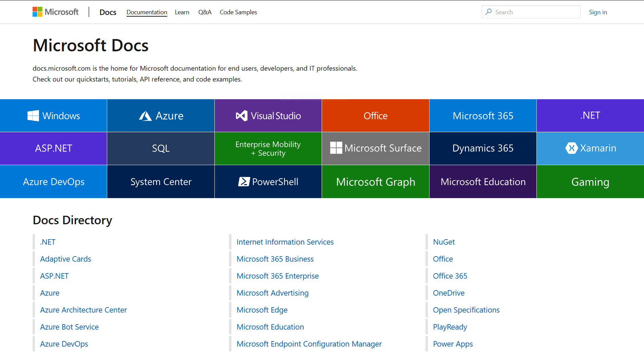Open Microsoft 365 Enterprise link

click(x=278, y=276)
